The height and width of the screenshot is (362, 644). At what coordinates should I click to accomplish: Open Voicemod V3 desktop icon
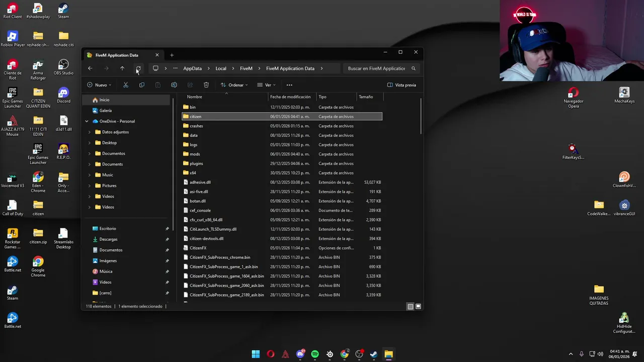[13, 180]
